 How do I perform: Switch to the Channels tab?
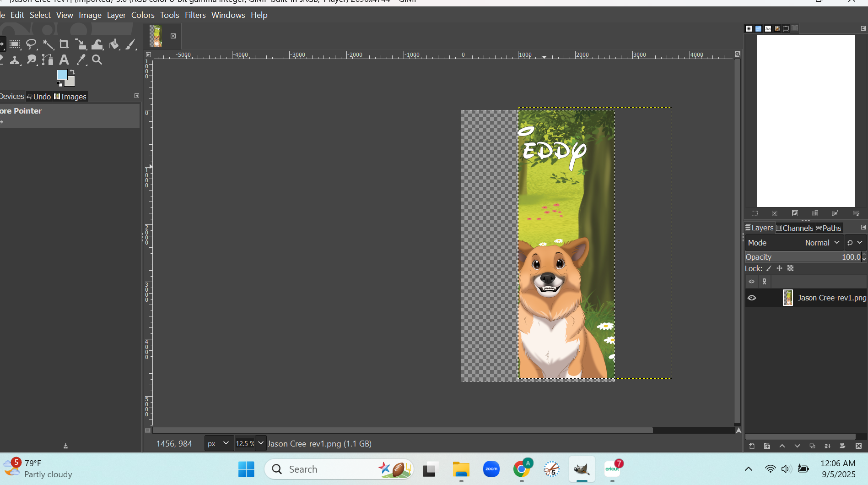pyautogui.click(x=795, y=228)
